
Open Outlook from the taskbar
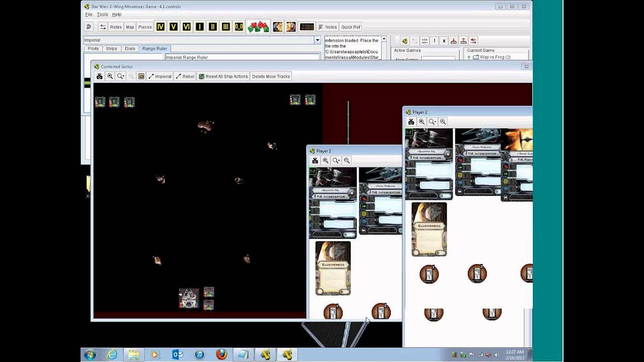click(178, 354)
